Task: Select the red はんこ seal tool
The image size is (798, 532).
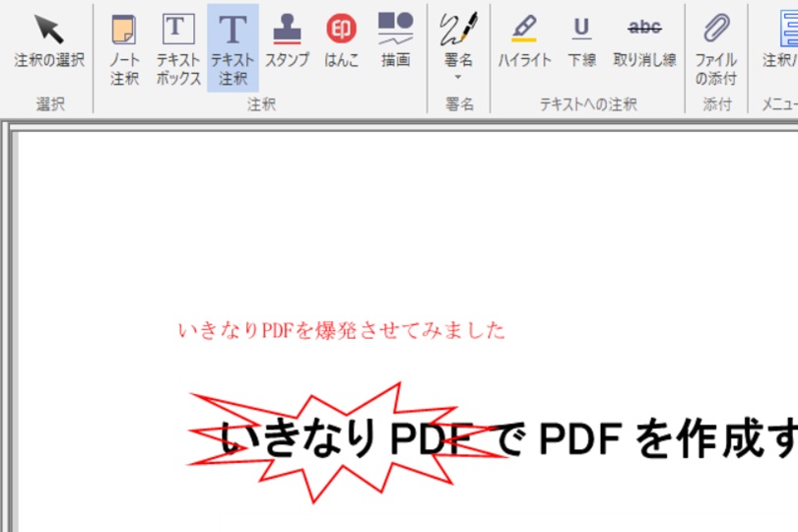Action: (x=341, y=40)
